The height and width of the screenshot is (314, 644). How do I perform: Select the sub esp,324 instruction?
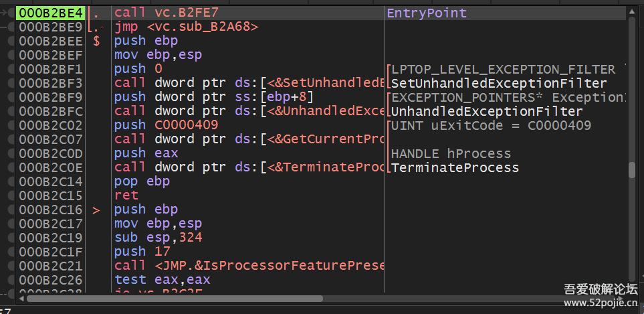click(158, 238)
